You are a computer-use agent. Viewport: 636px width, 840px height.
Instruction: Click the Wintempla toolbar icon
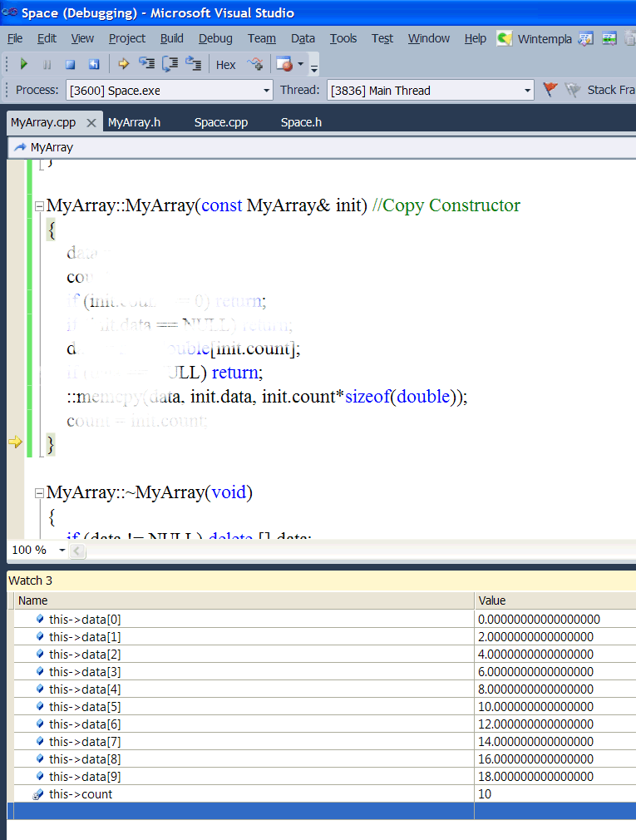pyautogui.click(x=505, y=38)
